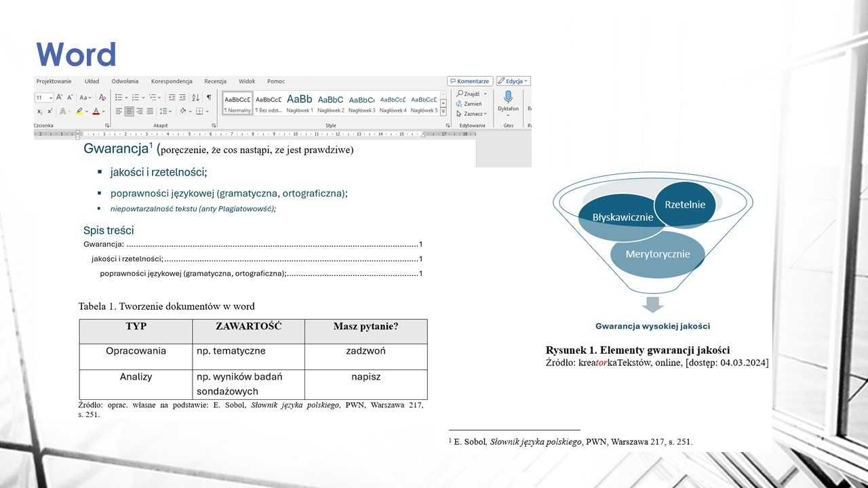Apply the yellow text highlight pen
The width and height of the screenshot is (868, 488).
coord(79,111)
